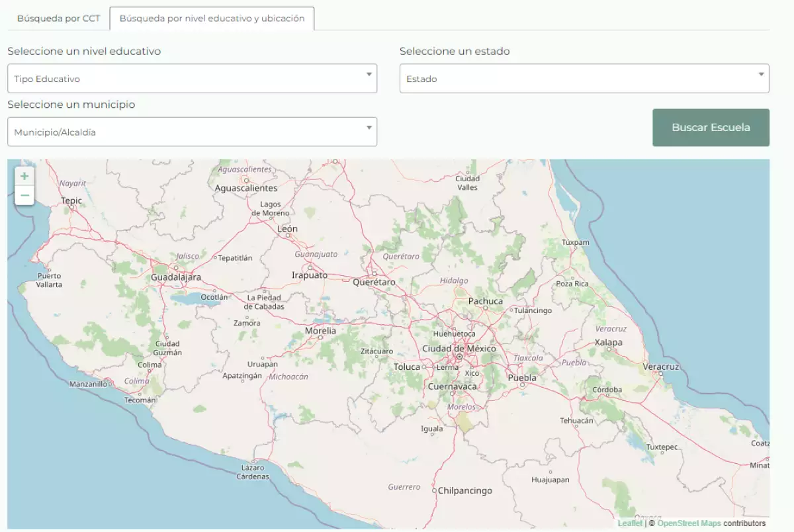The width and height of the screenshot is (794, 532).
Task: Open the Leaflet attribution link
Action: pyautogui.click(x=629, y=523)
